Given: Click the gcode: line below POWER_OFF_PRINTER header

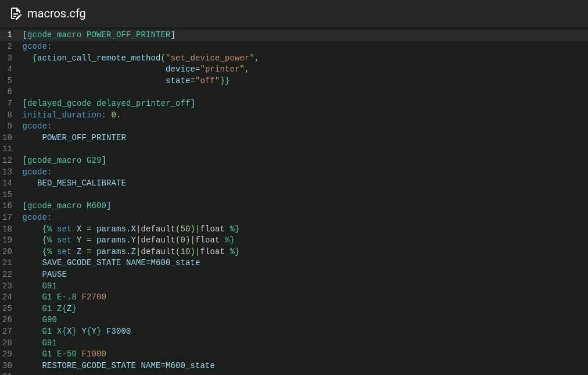Looking at the screenshot, I should (37, 47).
